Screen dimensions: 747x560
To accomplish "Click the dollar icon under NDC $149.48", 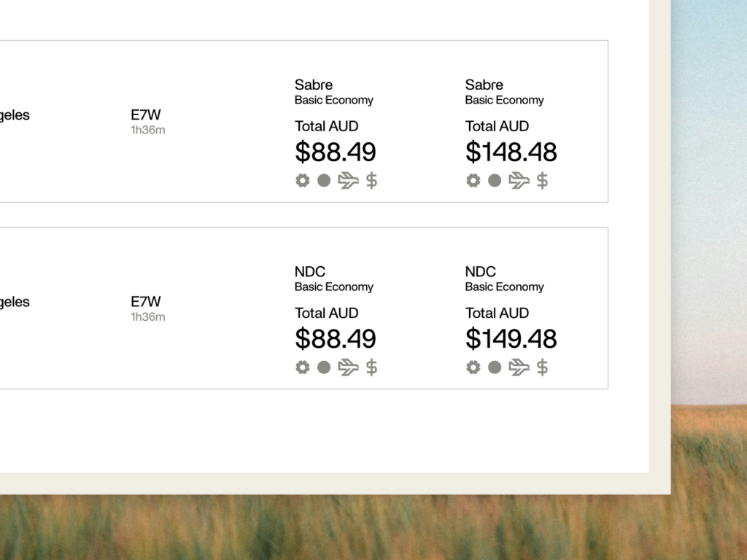I will click(x=542, y=367).
